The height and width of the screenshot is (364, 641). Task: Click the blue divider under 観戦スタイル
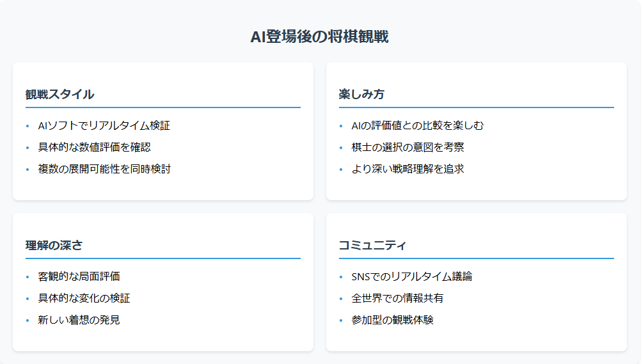click(163, 107)
